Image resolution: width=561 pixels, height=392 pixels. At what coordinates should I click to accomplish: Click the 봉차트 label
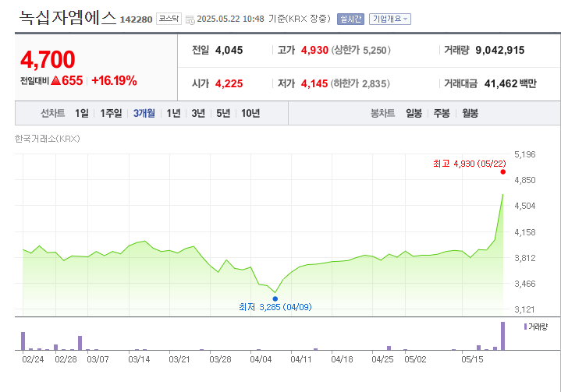click(x=382, y=113)
